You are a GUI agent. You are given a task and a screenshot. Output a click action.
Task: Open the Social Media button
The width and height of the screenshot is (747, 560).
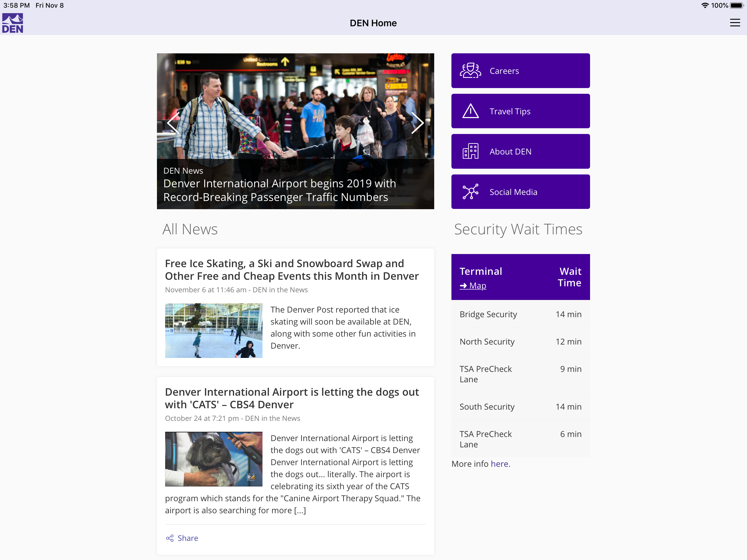(520, 192)
